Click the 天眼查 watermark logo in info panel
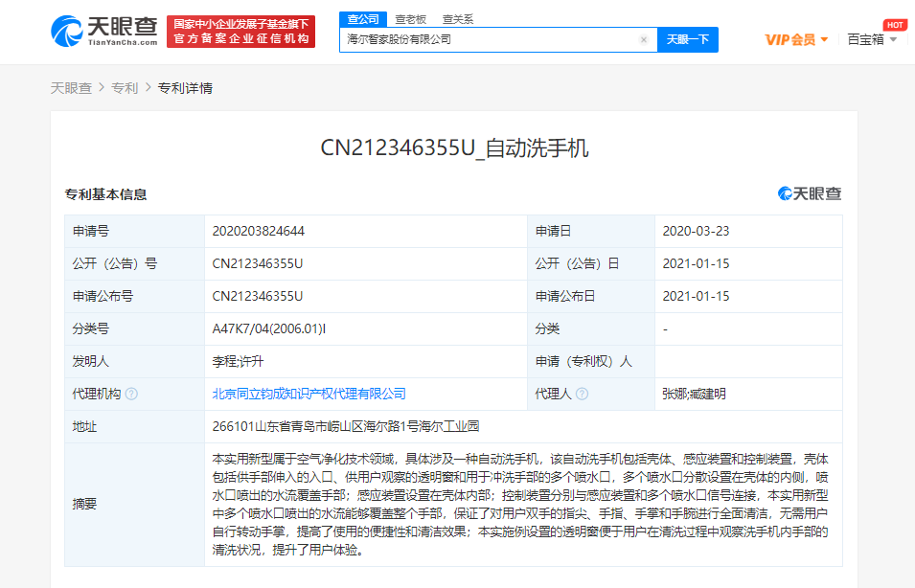The image size is (915, 588). click(810, 193)
